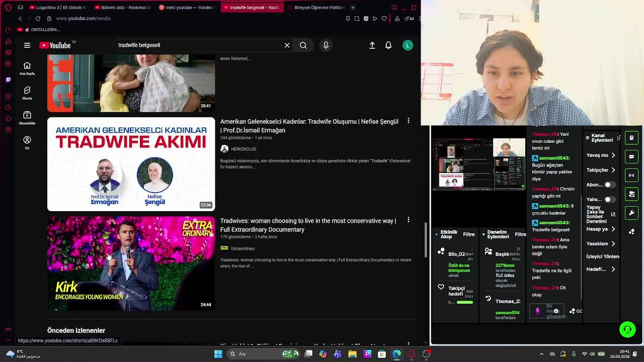The image size is (644, 362).
Task: Start voice search with the microphone
Action: pyautogui.click(x=326, y=45)
